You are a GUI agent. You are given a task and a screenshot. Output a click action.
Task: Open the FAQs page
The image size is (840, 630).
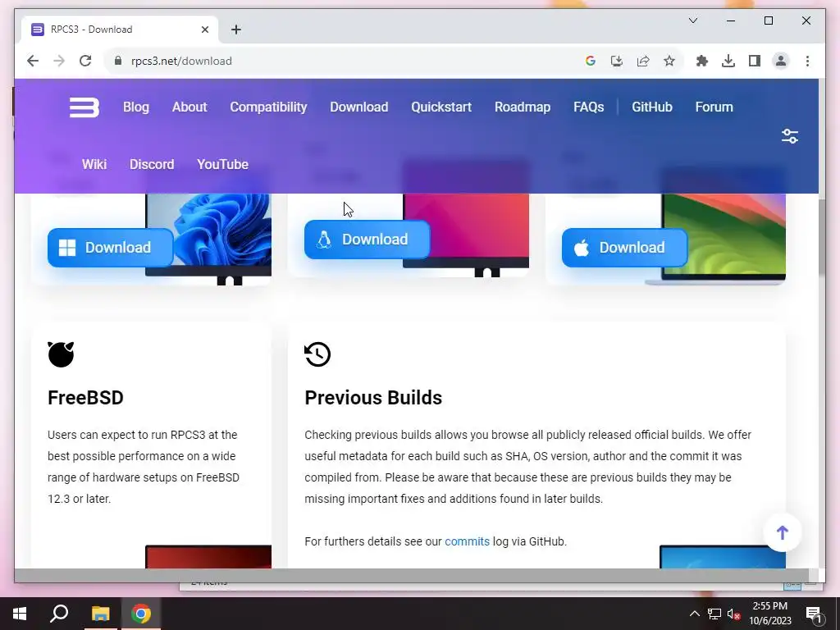click(589, 107)
